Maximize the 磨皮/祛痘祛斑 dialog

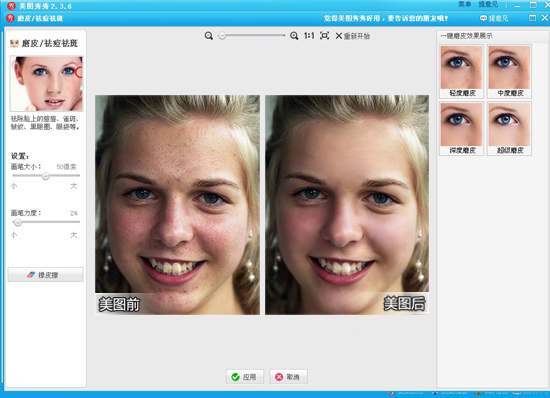pos(532,18)
